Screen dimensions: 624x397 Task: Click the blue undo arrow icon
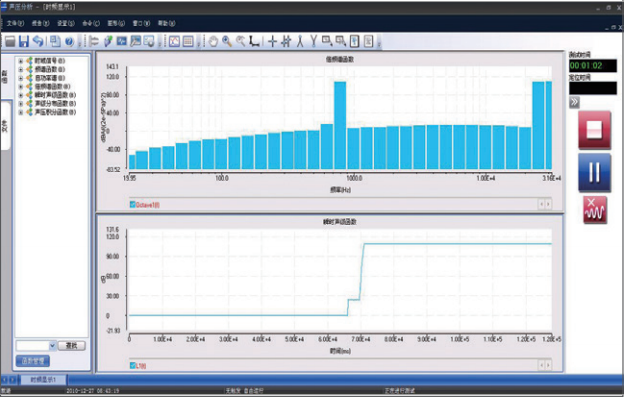pos(38,41)
